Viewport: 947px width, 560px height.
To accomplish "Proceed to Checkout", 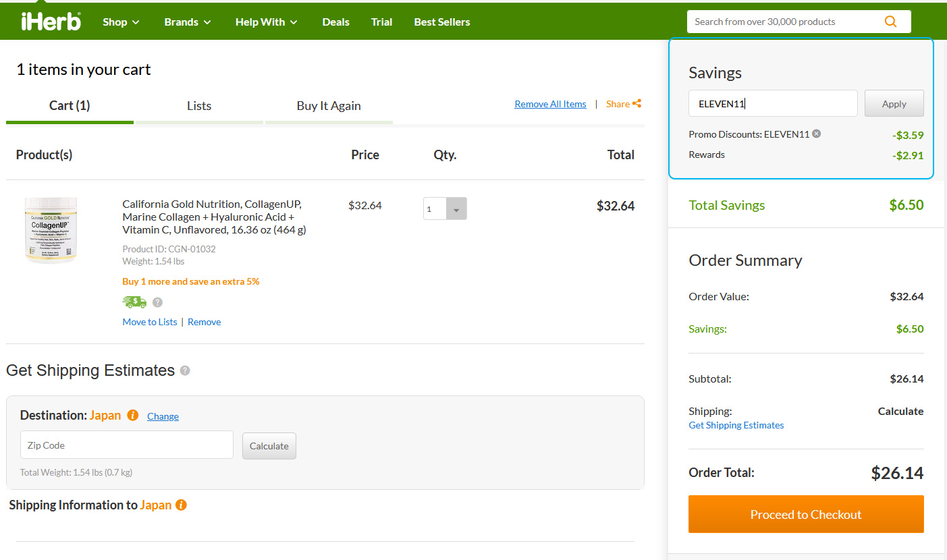I will click(x=806, y=514).
